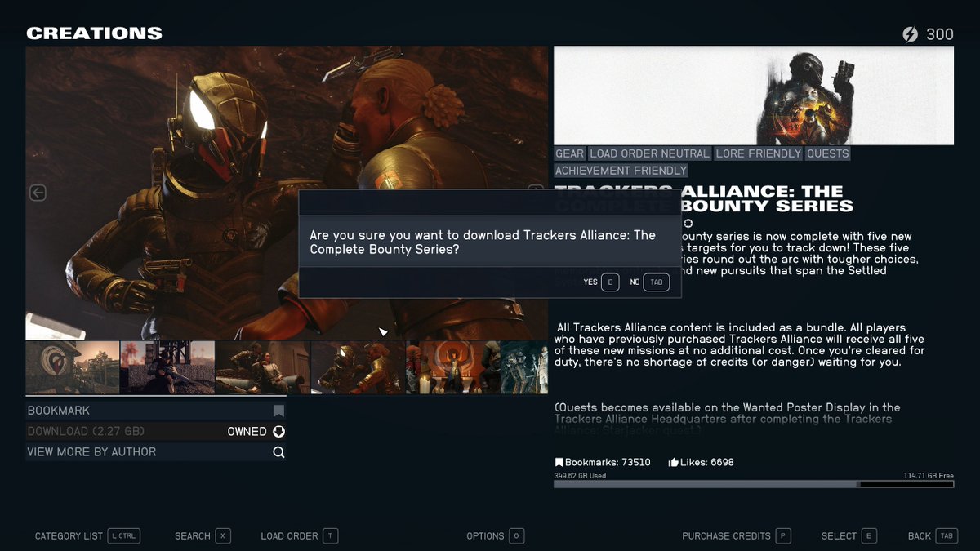Click the E key icon beside YES
980x551 pixels.
pos(610,282)
